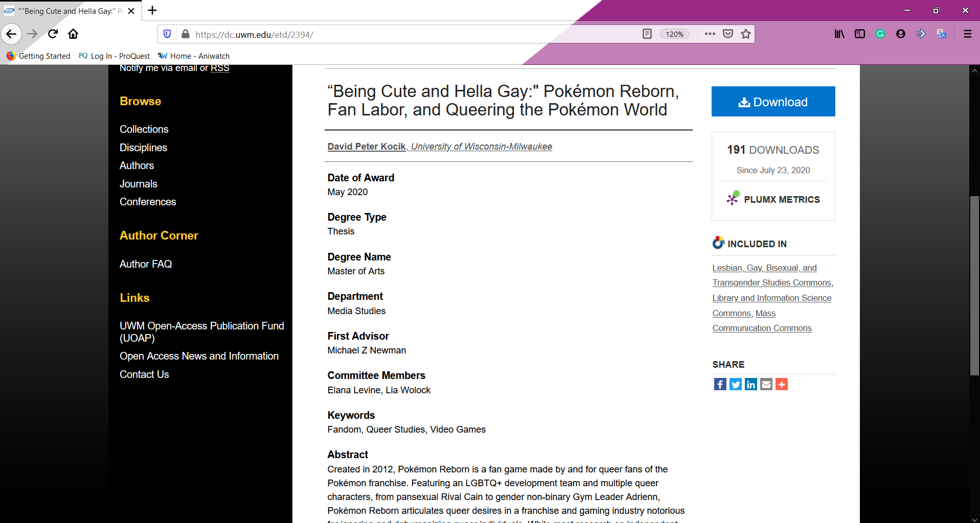Go to the browser home page

pyautogui.click(x=73, y=34)
